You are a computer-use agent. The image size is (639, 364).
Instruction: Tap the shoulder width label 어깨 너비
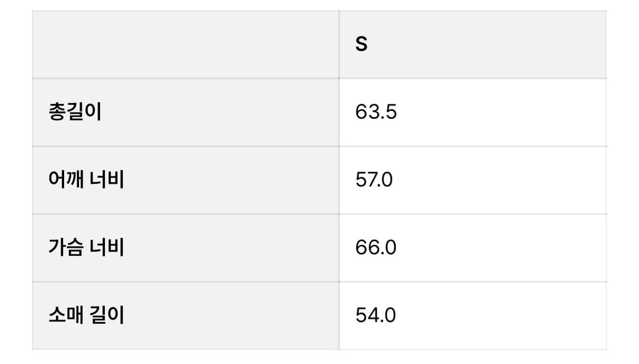click(86, 180)
